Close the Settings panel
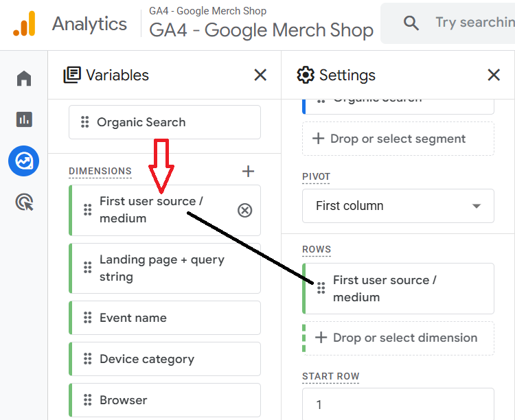The height and width of the screenshot is (420, 515). [x=494, y=75]
